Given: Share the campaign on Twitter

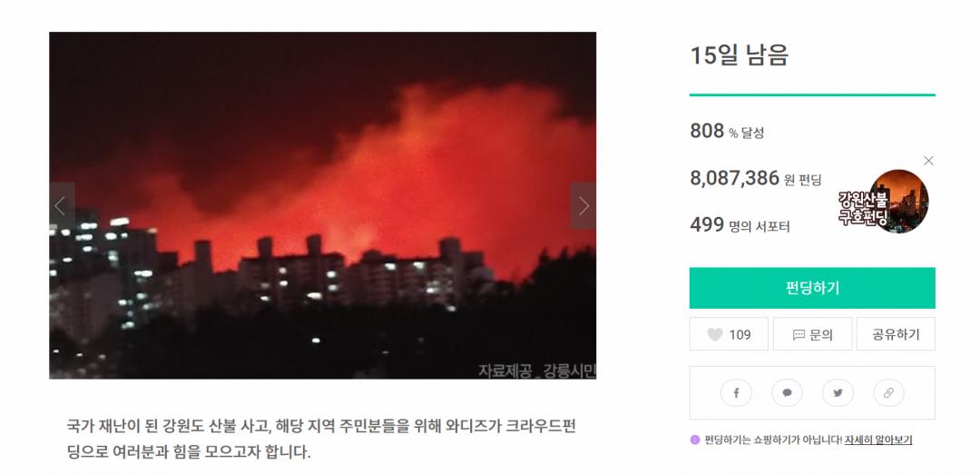Looking at the screenshot, I should [838, 393].
